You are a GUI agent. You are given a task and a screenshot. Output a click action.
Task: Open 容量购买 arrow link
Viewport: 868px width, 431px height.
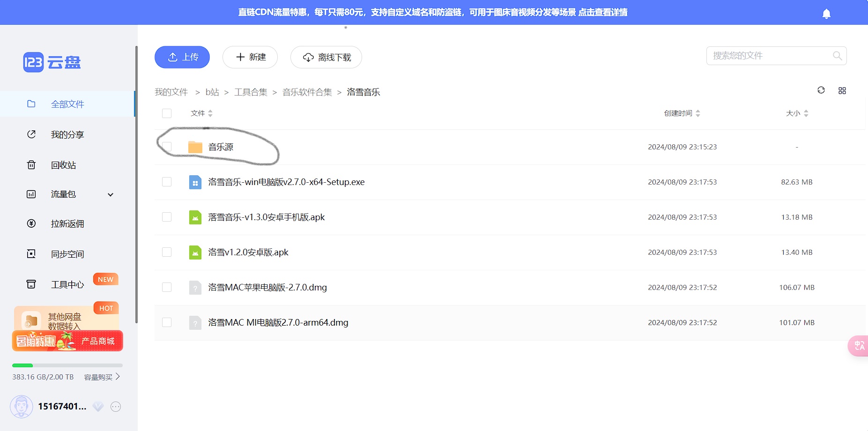coord(102,377)
